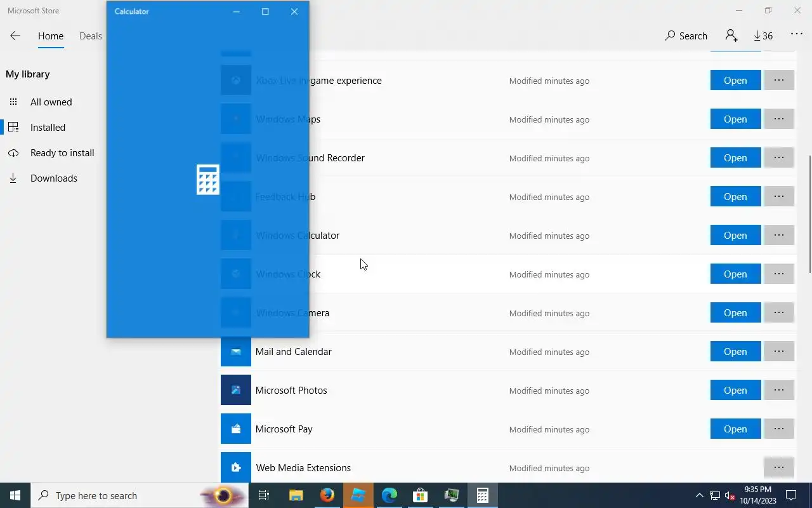
Task: Open Windows Sound Recorder app
Action: pos(735,157)
